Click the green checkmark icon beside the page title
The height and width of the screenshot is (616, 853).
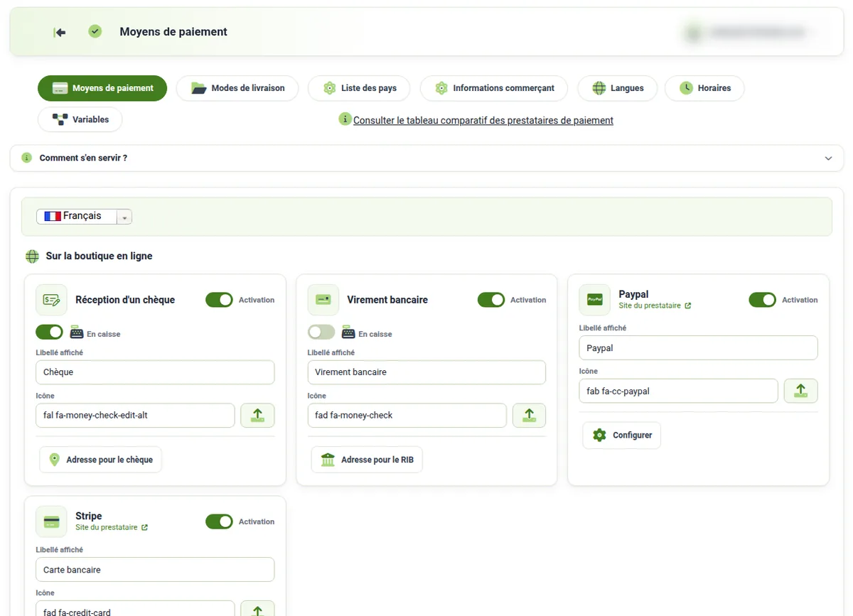coord(95,31)
